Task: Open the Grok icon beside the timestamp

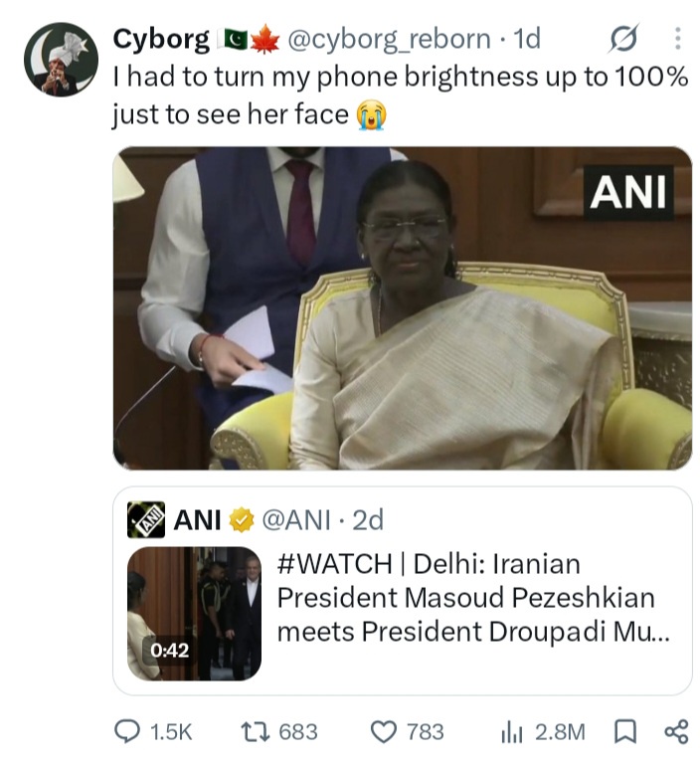Action: pyautogui.click(x=623, y=38)
